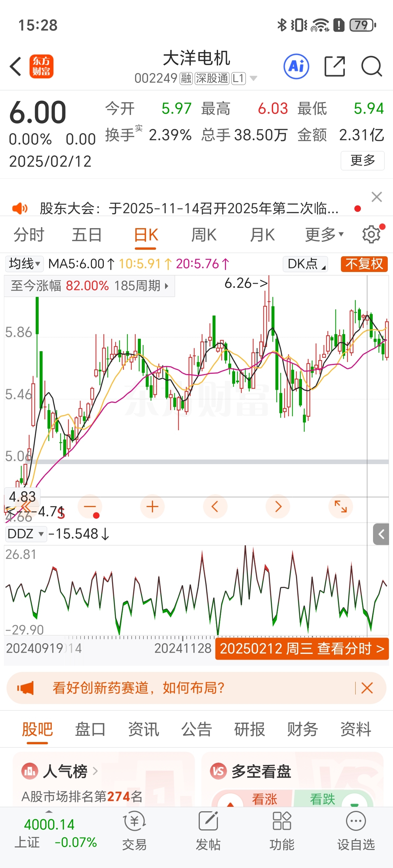The image size is (393, 868).
Task: Zoom out chart with minus button
Action: coord(90,506)
